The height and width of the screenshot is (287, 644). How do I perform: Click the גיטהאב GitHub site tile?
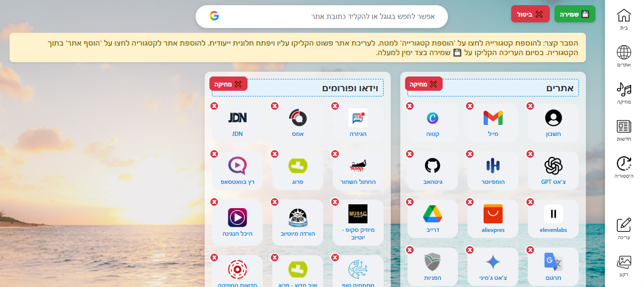coord(433,171)
